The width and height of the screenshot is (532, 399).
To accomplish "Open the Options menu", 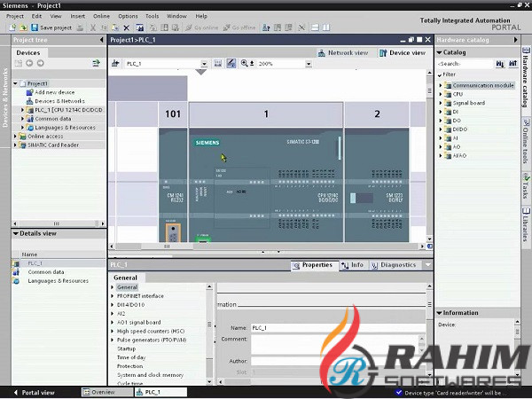I will [x=128, y=16].
